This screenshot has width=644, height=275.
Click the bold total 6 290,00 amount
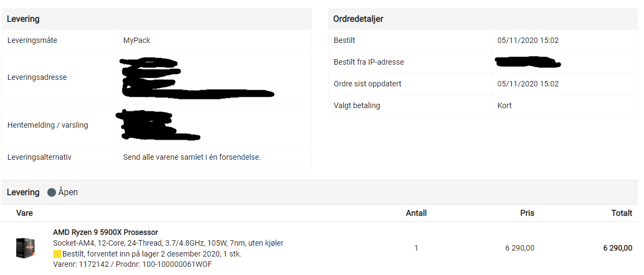pyautogui.click(x=618, y=248)
